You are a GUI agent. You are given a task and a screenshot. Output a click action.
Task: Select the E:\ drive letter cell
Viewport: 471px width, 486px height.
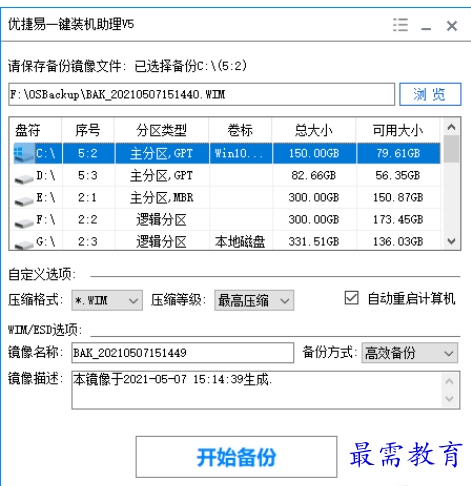pos(46,197)
